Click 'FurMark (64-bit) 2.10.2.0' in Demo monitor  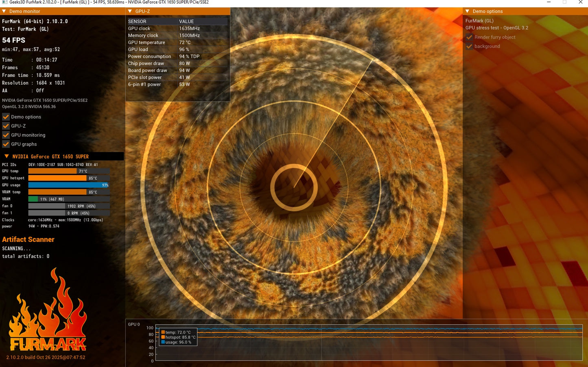click(35, 22)
